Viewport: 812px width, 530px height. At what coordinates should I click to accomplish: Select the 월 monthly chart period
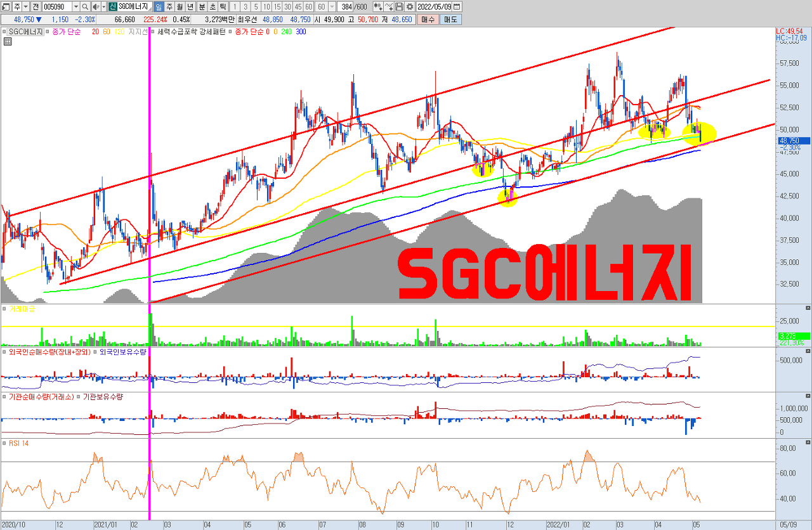pyautogui.click(x=180, y=6)
